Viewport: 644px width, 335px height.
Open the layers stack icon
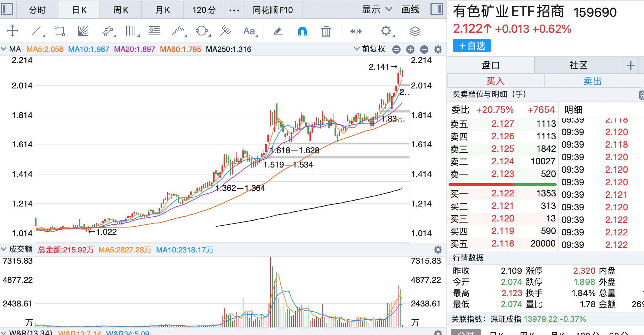point(415,31)
